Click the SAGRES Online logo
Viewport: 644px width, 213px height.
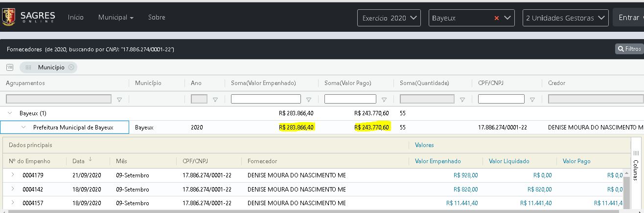pos(29,17)
